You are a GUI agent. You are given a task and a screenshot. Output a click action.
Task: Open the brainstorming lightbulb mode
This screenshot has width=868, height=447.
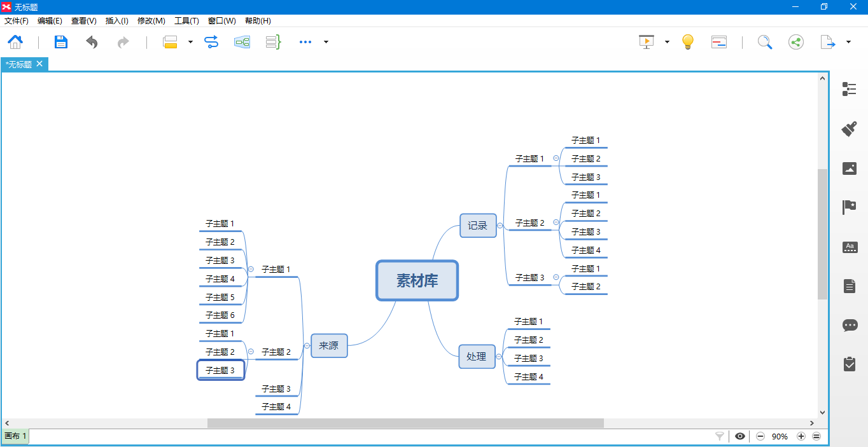[687, 42]
